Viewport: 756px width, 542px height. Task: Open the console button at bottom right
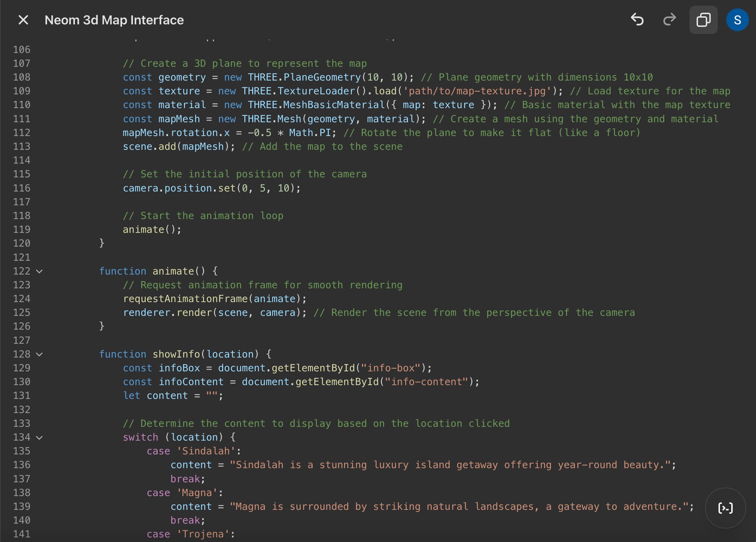[x=725, y=508]
